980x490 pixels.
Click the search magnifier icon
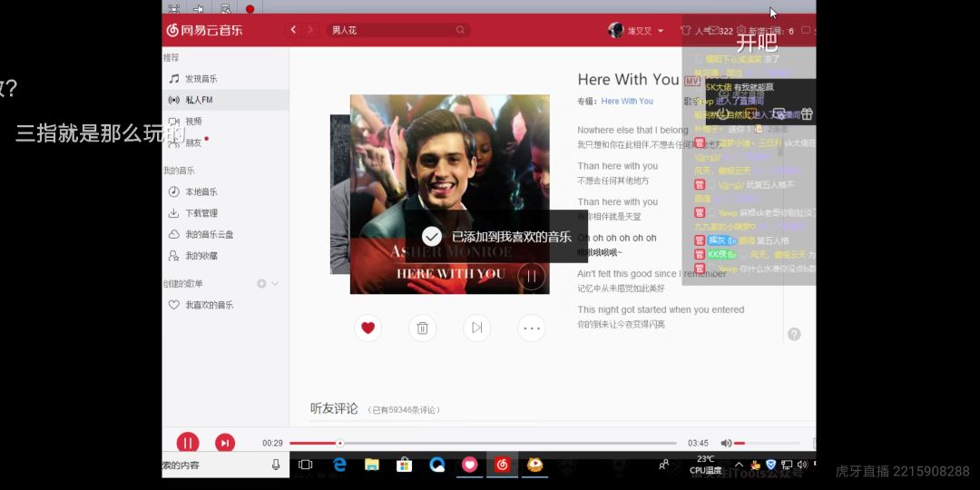[x=460, y=30]
